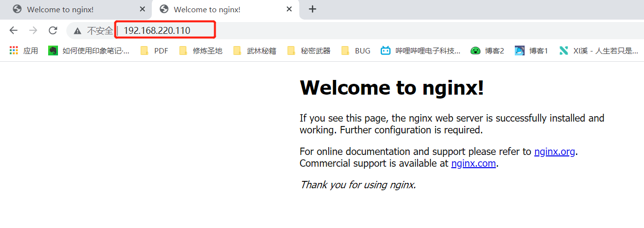Open the 秘密武器 bookmark folder

click(308, 50)
